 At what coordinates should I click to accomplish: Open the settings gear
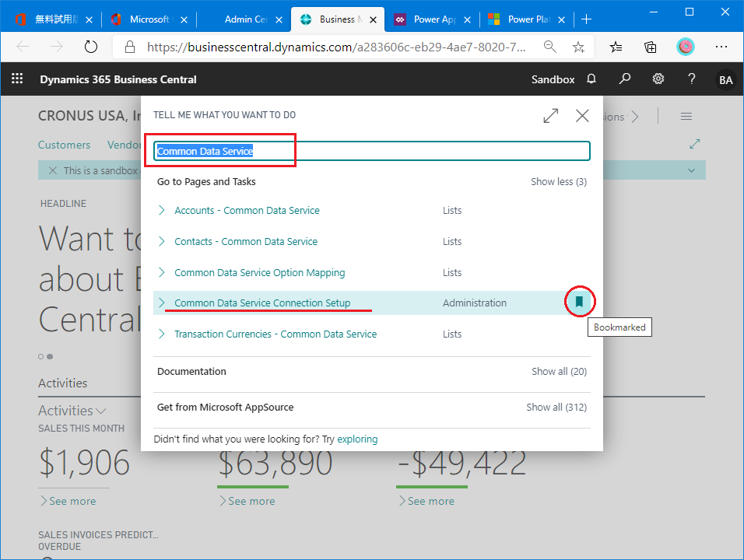coord(658,79)
